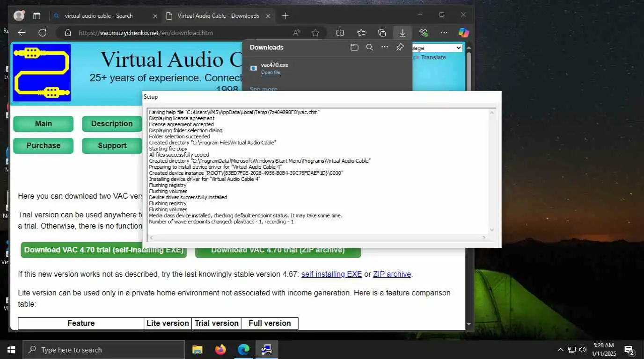Open the Copilot icon in Edge

pos(463,33)
